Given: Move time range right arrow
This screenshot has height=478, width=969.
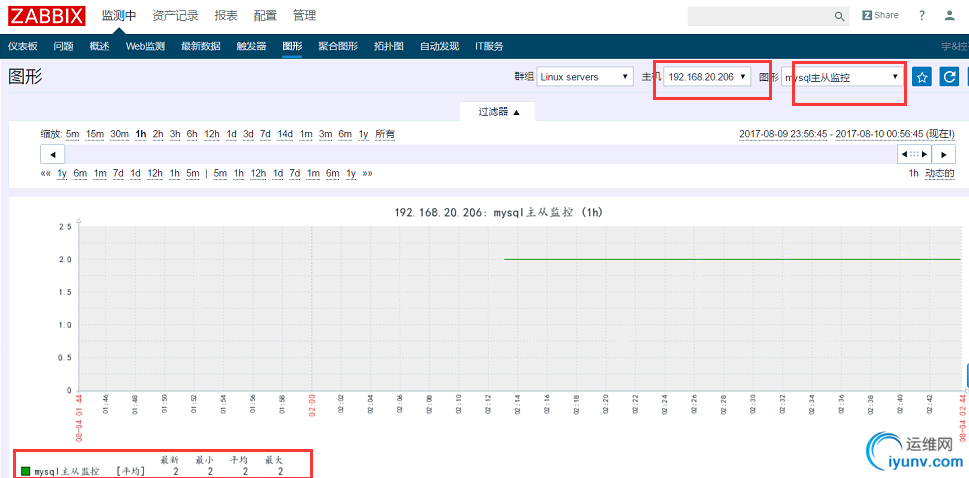Looking at the screenshot, I should [944, 154].
